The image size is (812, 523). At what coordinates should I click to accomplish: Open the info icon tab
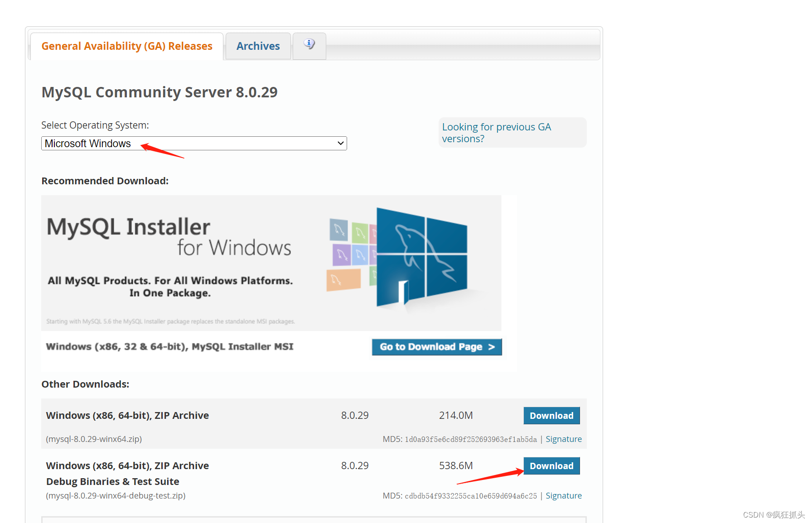309,46
